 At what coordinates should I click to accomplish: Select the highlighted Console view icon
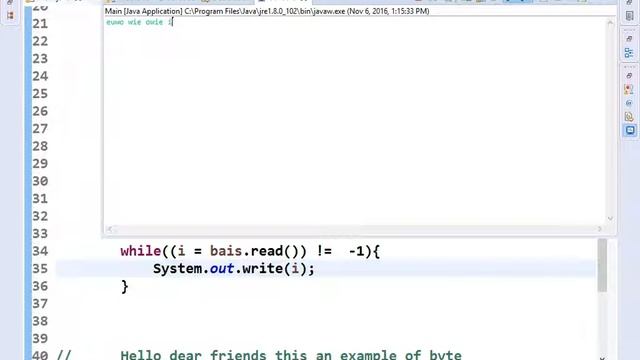pos(630,131)
